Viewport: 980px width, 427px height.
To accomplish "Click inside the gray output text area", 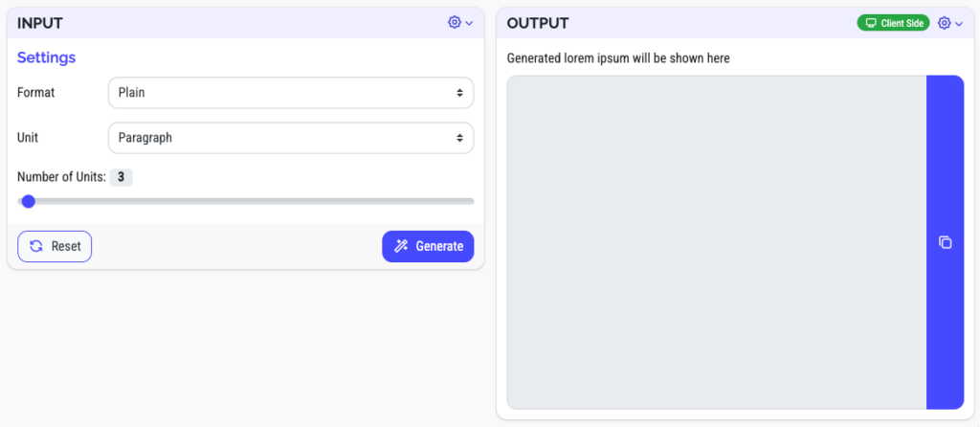I will pos(716,242).
